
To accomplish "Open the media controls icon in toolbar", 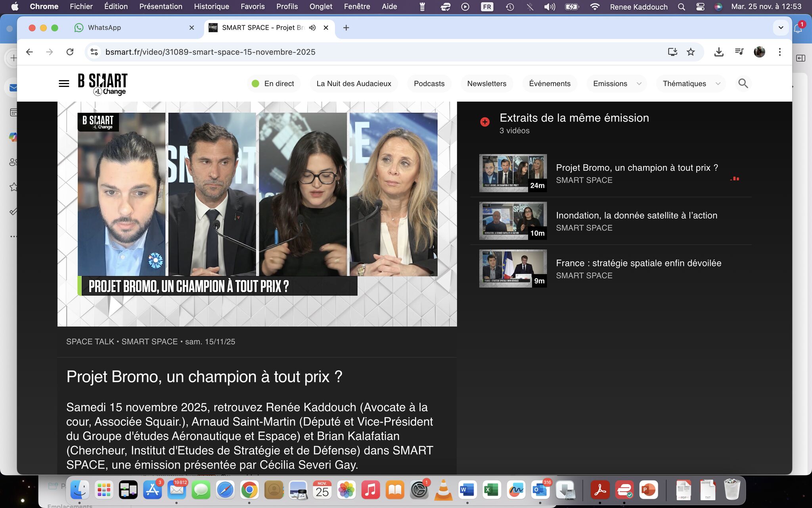I will 739,52.
